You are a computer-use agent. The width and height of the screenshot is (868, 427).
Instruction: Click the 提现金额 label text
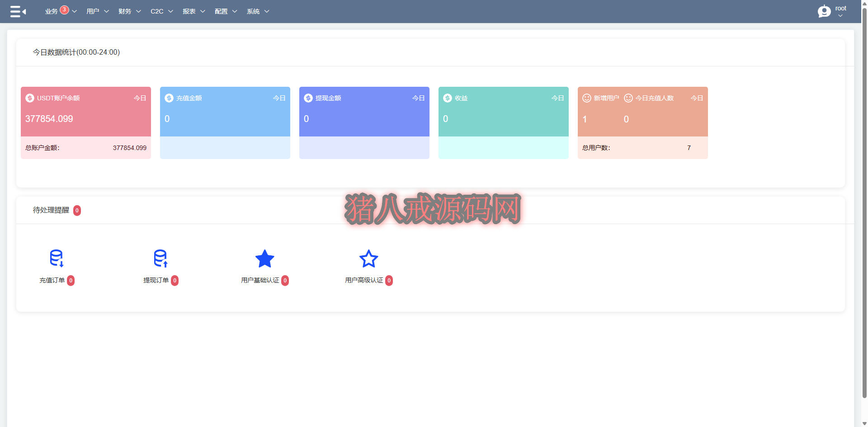point(328,98)
